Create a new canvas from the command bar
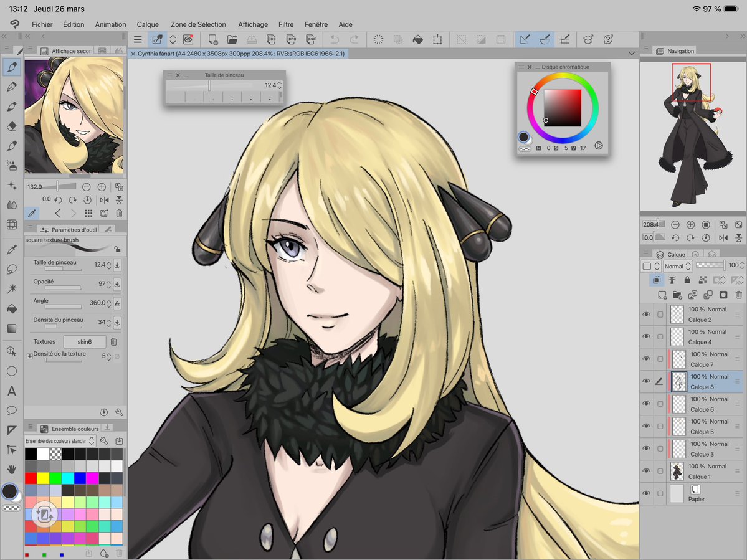The width and height of the screenshot is (747, 560). tap(212, 39)
